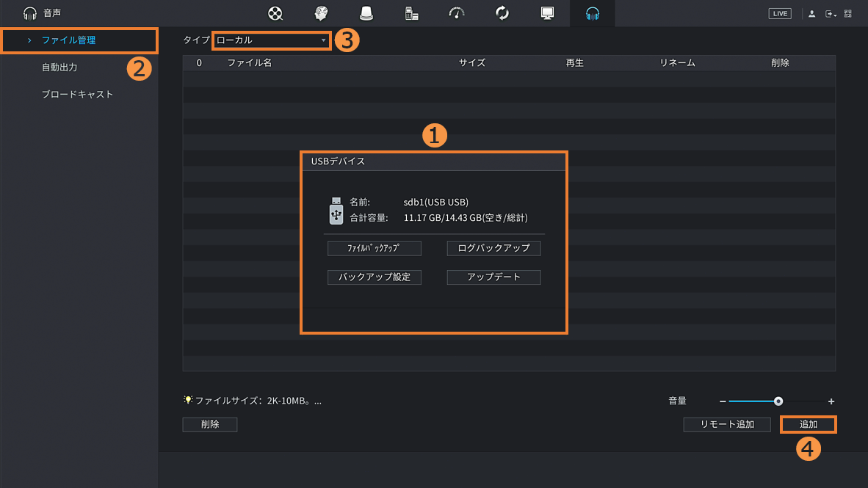Open the タイプ ローカル dropdown

(x=271, y=40)
